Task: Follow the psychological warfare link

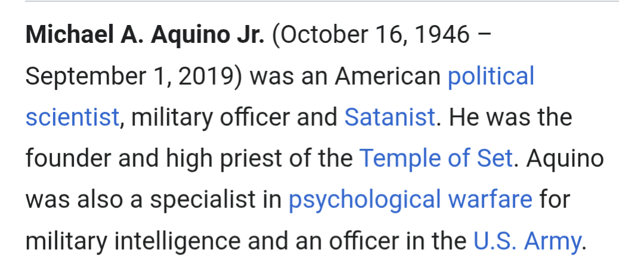Action: click(x=410, y=200)
